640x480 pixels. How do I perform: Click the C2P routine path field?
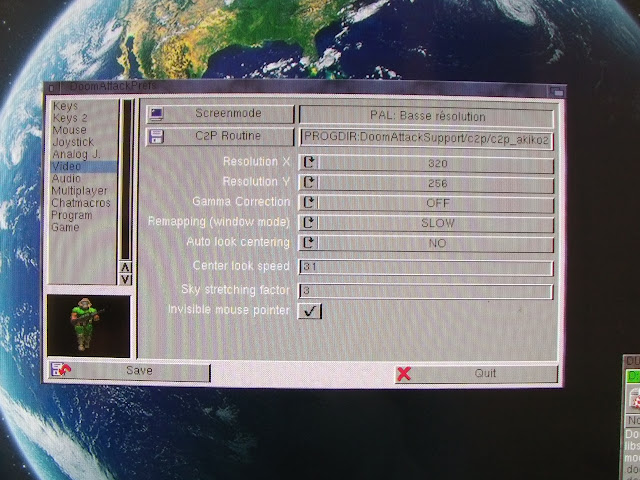point(427,139)
